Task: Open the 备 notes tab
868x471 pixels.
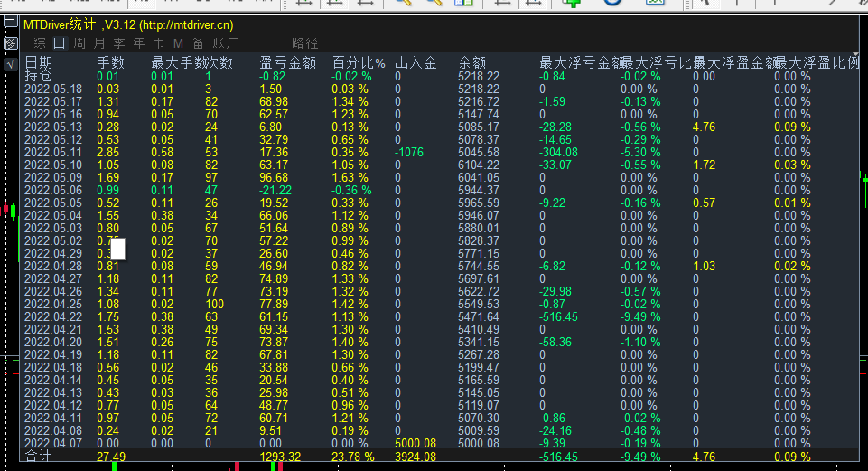Action: tap(198, 43)
